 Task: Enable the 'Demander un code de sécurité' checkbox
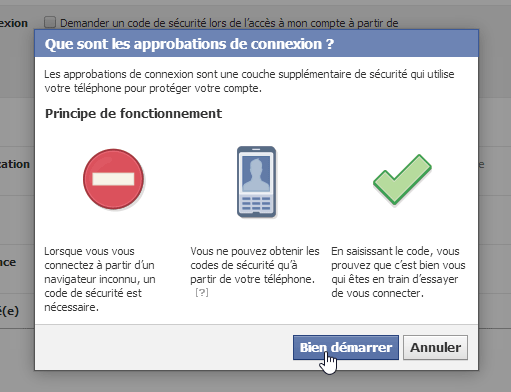(50, 22)
